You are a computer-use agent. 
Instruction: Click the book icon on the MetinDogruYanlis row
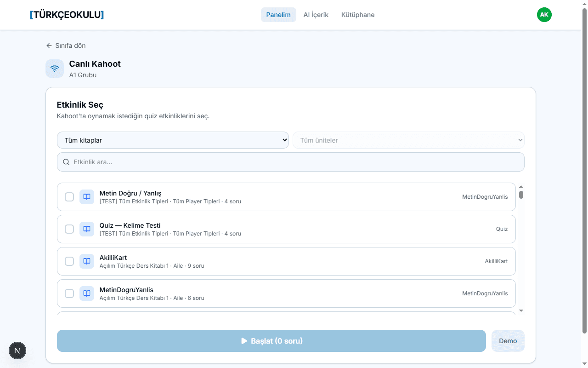point(87,293)
